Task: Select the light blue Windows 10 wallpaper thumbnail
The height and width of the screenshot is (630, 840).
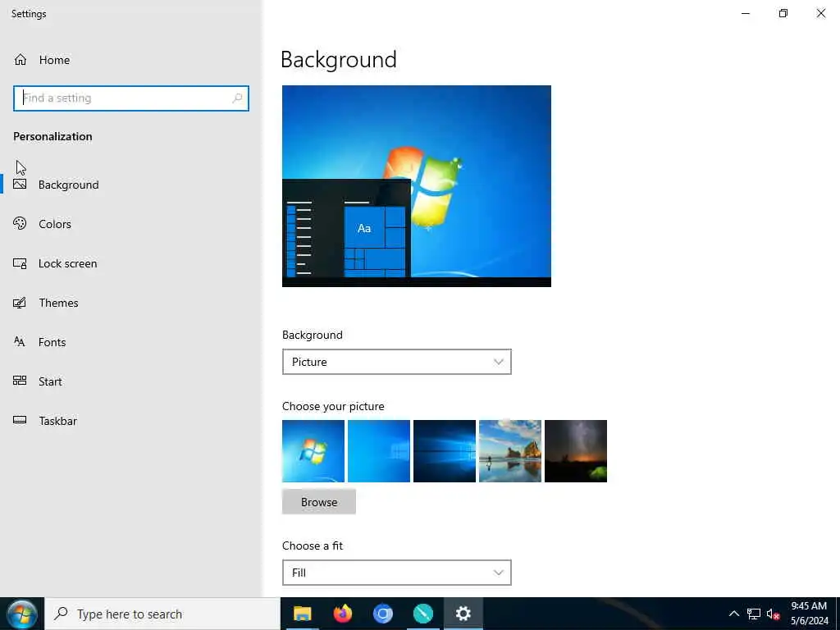Action: click(x=379, y=451)
